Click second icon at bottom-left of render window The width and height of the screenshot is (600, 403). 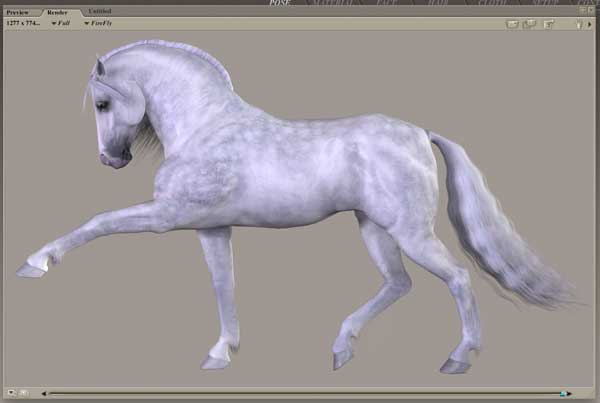[24, 393]
